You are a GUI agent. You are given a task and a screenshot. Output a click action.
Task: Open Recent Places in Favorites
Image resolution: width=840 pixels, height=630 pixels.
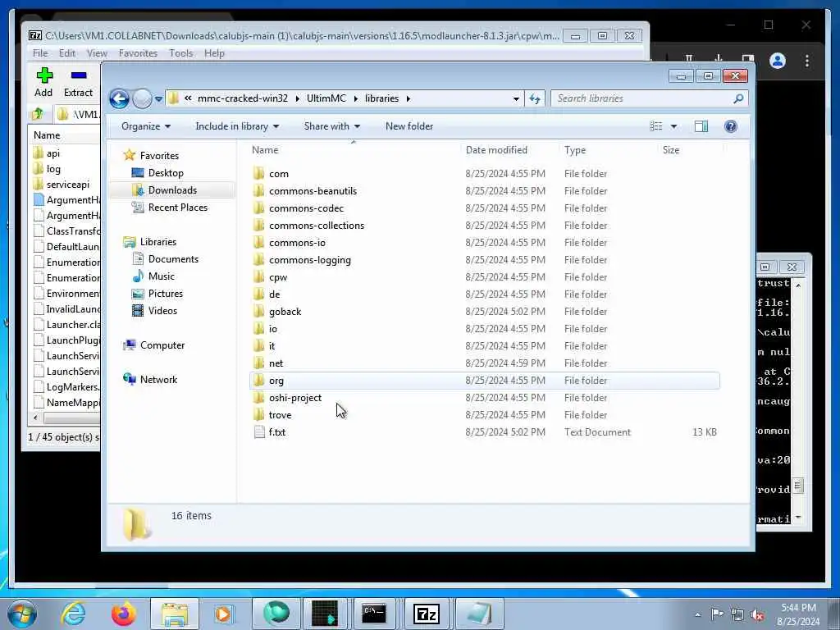click(x=177, y=208)
